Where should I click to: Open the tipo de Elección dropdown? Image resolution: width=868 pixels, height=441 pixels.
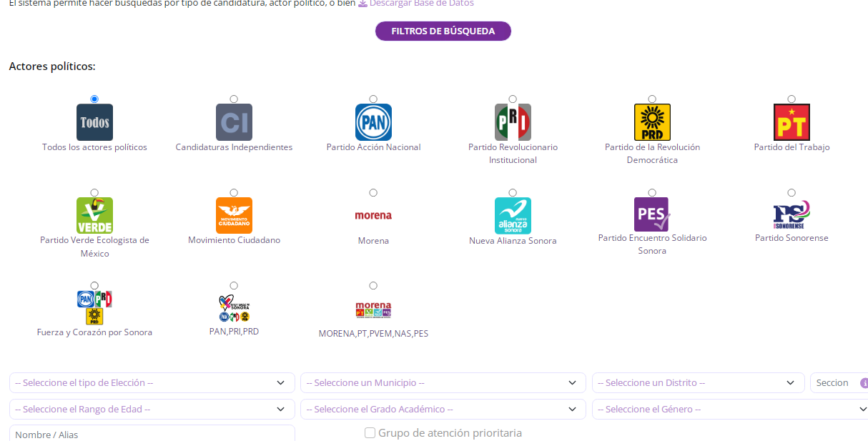152,383
